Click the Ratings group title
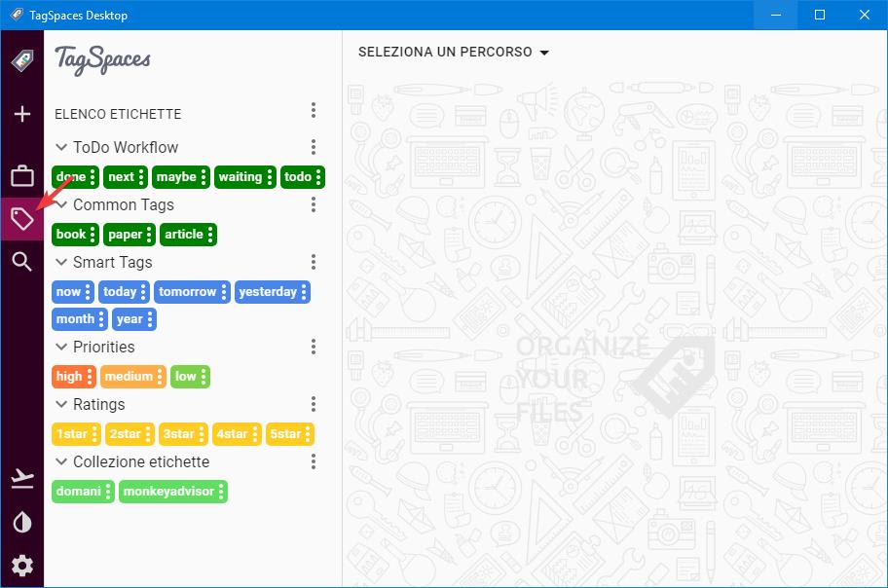The image size is (888, 588). click(98, 404)
